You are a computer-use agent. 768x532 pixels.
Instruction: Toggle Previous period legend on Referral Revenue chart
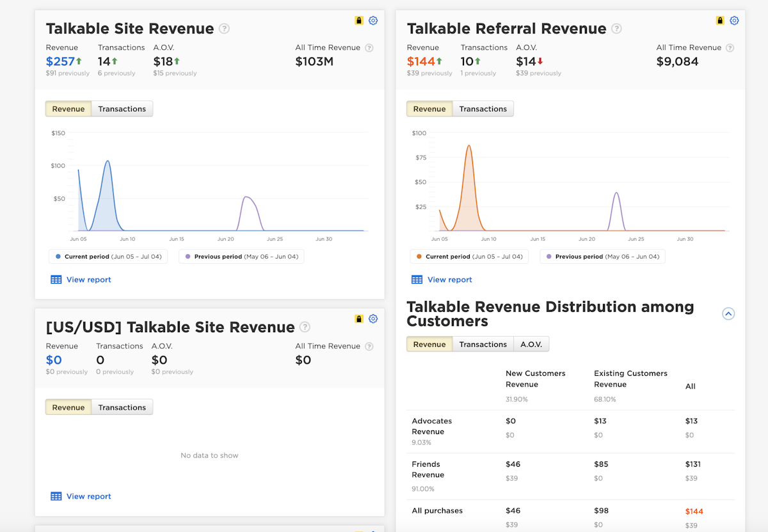(x=602, y=255)
